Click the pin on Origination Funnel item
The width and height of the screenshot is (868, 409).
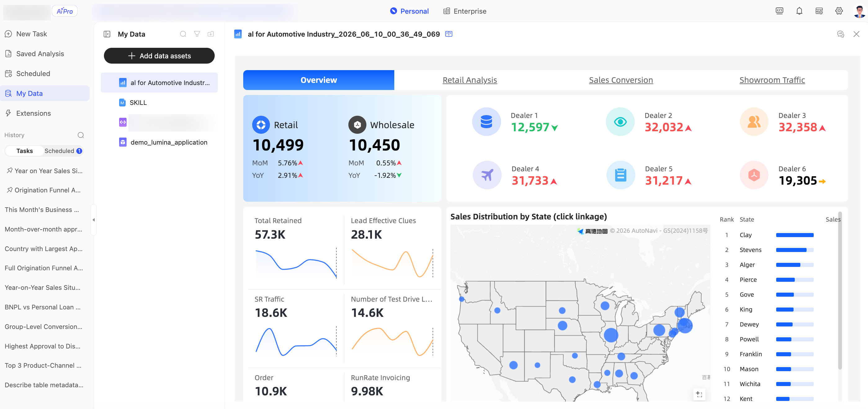coord(9,190)
